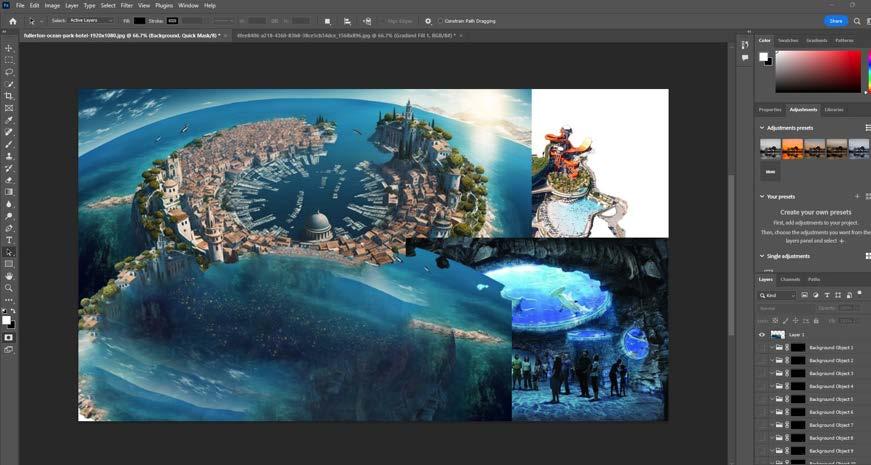The height and width of the screenshot is (465, 871).
Task: Click the Share button
Action: tap(835, 20)
